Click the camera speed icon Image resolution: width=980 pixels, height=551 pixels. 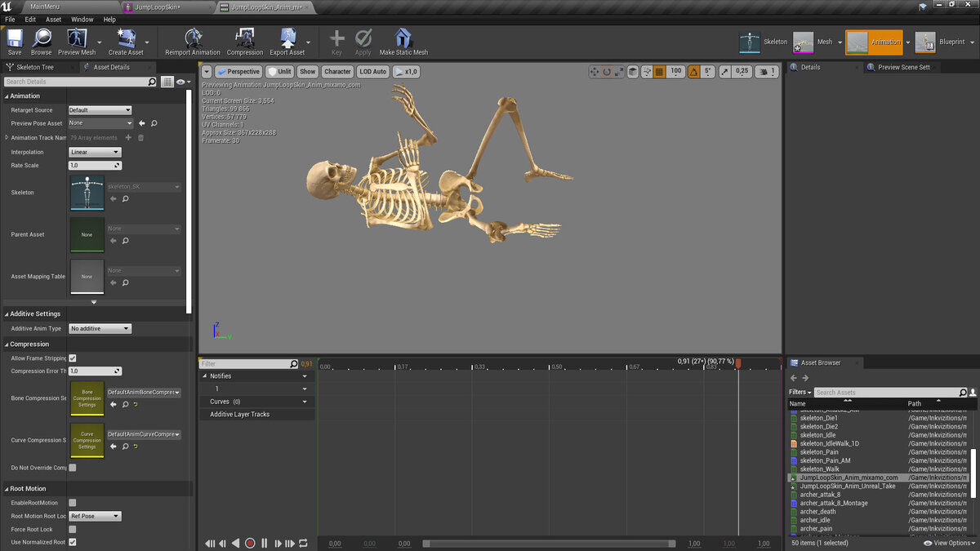coord(767,72)
